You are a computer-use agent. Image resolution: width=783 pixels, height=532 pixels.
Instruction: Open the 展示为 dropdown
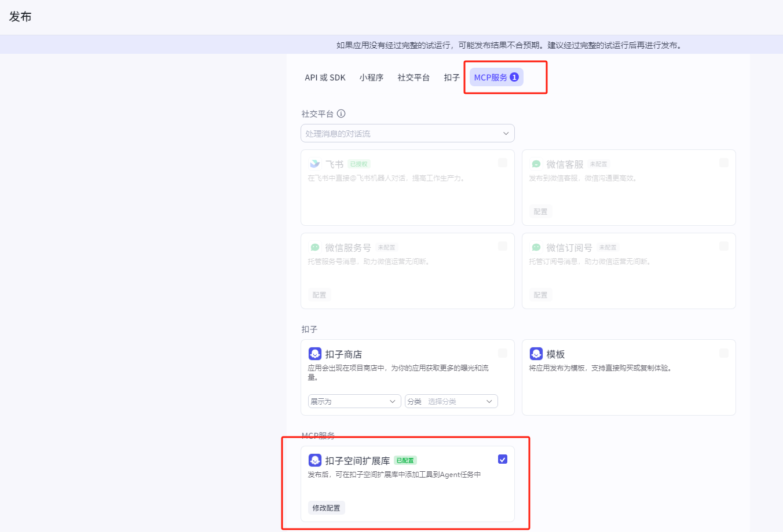pos(354,401)
